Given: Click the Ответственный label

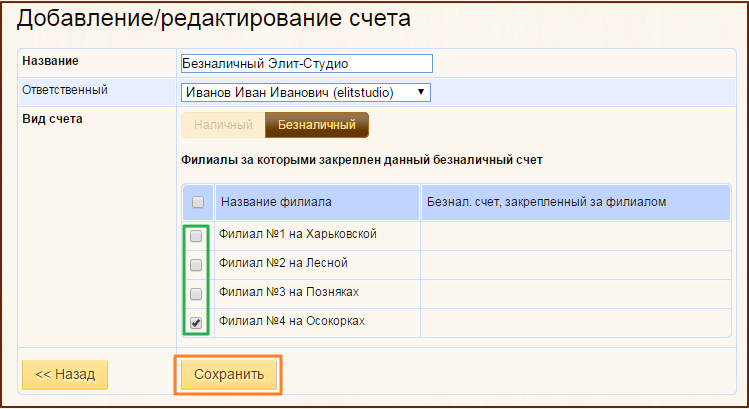Looking at the screenshot, I should pyautogui.click(x=65, y=90).
